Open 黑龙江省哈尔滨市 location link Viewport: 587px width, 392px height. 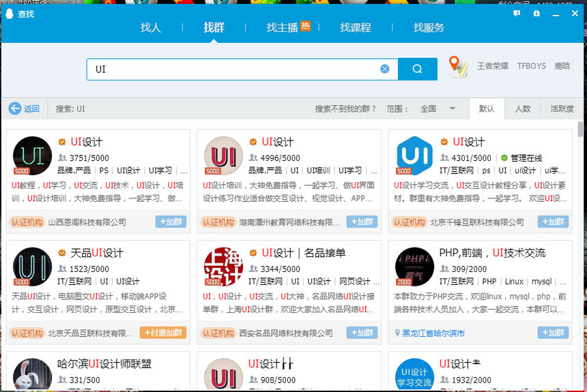433,333
